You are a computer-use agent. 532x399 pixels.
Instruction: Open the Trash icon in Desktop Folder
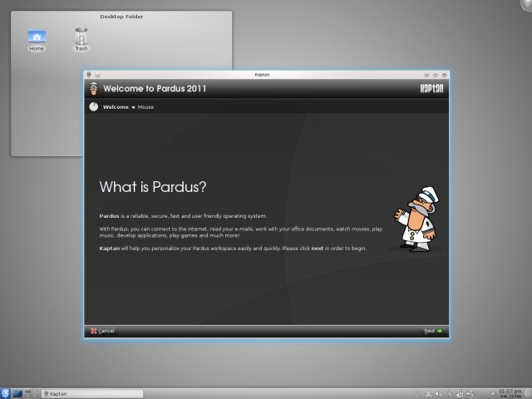[x=81, y=40]
